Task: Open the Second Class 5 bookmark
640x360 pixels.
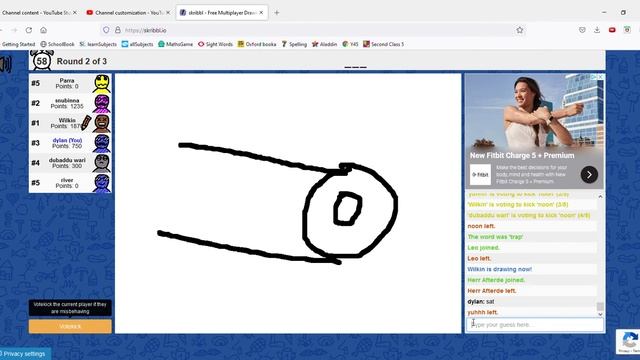Action: (383, 44)
